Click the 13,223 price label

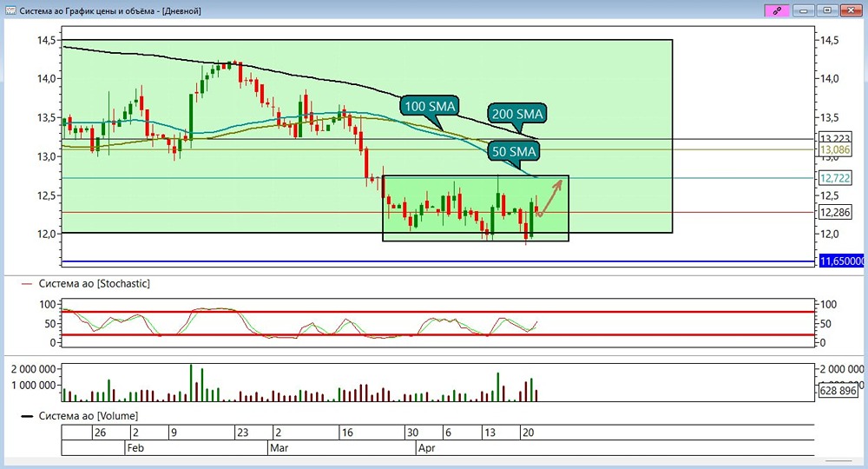click(x=834, y=138)
